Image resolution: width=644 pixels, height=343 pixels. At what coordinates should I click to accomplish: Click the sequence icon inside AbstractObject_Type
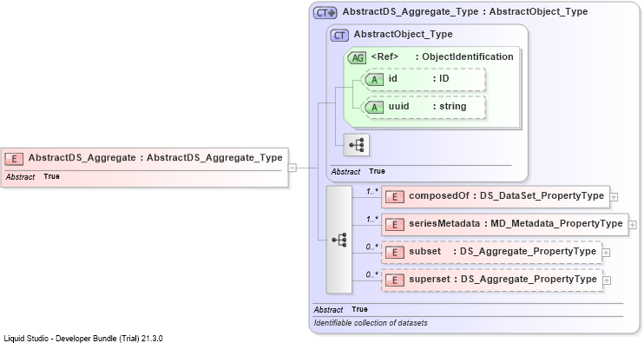(x=356, y=145)
